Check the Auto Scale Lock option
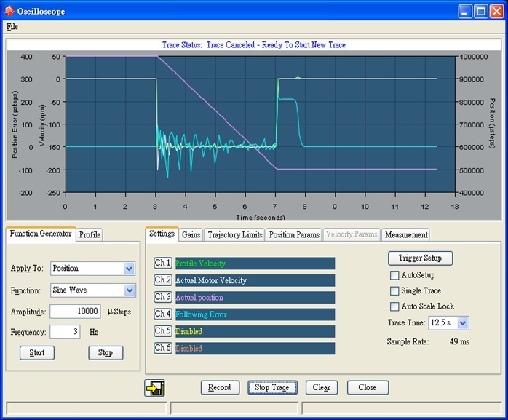 [394, 306]
